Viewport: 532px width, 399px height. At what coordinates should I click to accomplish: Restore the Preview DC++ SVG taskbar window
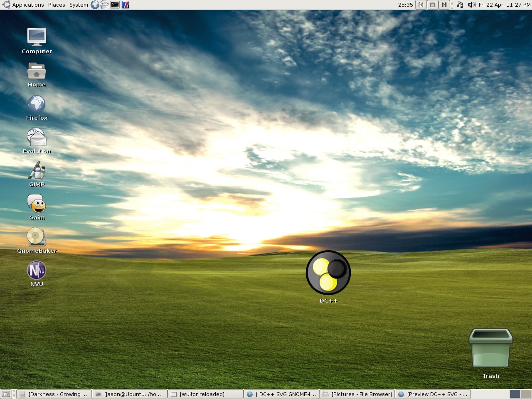point(433,394)
